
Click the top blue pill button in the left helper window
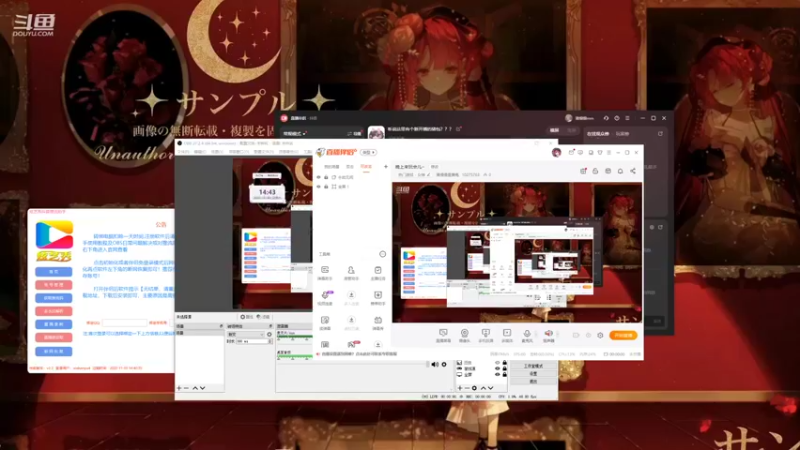click(54, 272)
